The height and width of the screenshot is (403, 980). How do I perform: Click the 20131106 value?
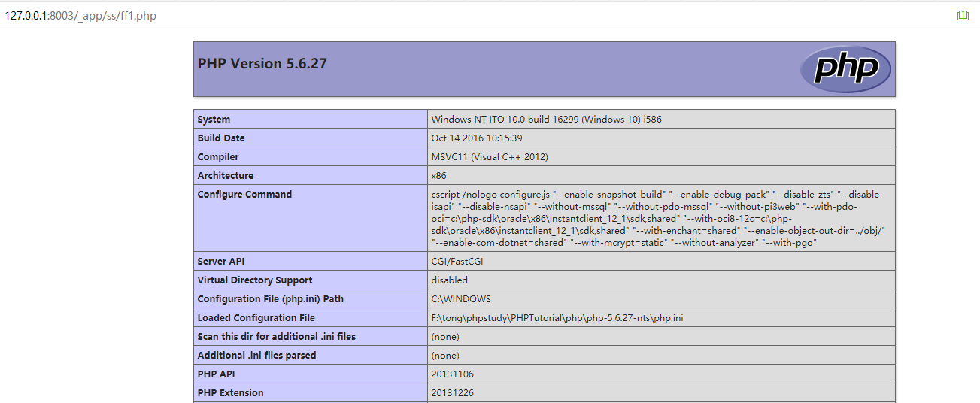click(x=452, y=374)
